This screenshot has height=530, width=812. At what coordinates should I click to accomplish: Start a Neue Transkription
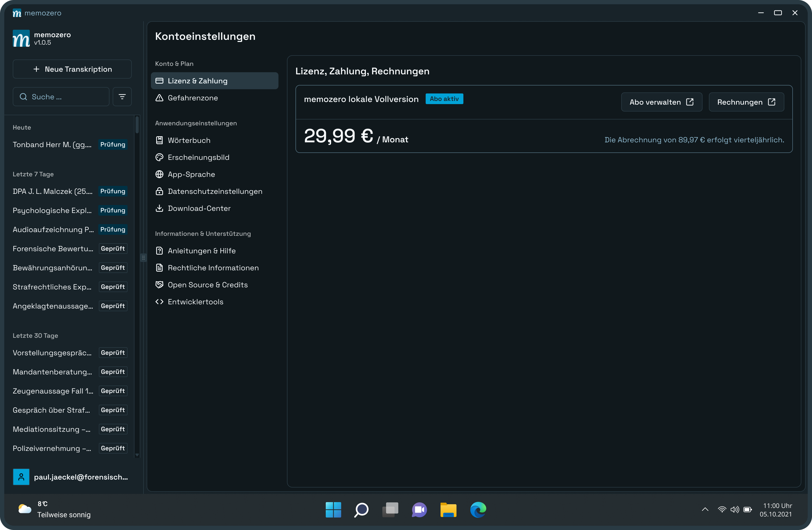coord(72,69)
